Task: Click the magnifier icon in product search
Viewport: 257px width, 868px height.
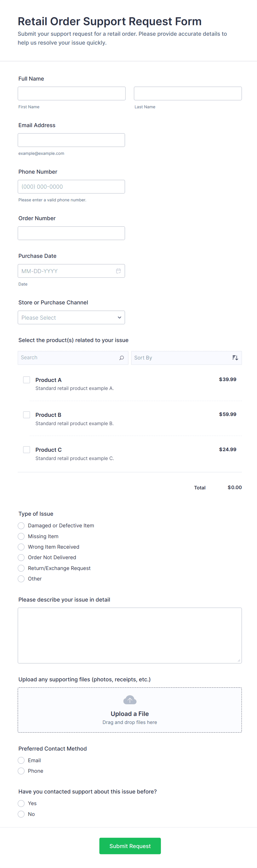Action: (x=121, y=358)
